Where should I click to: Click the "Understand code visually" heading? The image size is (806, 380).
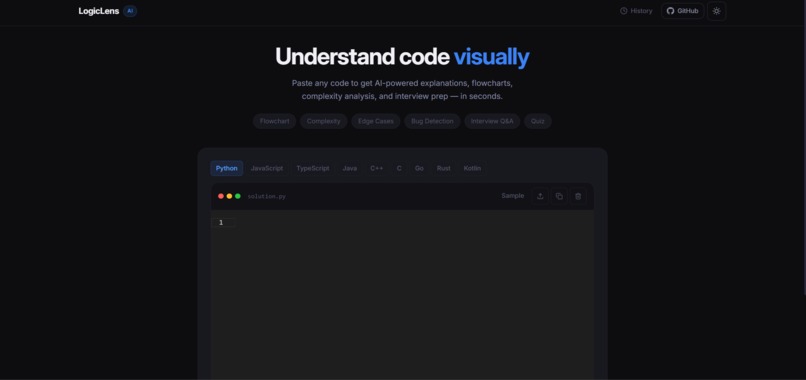402,57
